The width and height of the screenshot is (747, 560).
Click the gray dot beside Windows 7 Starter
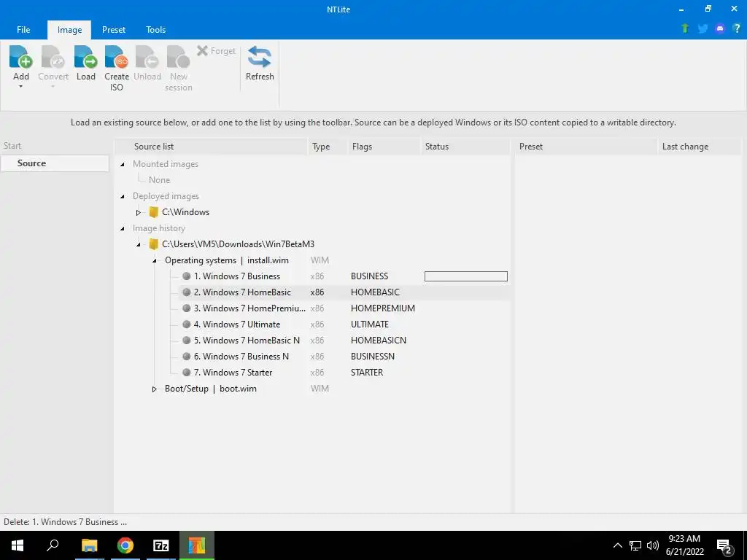(x=186, y=373)
